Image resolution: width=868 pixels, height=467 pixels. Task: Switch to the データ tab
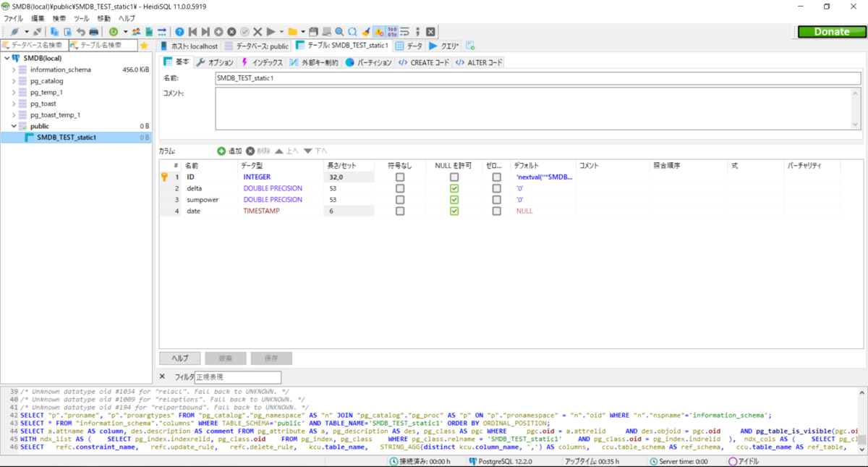409,46
